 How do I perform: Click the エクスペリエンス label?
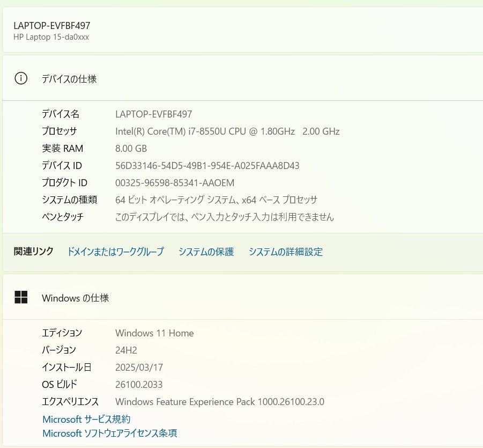tap(70, 401)
